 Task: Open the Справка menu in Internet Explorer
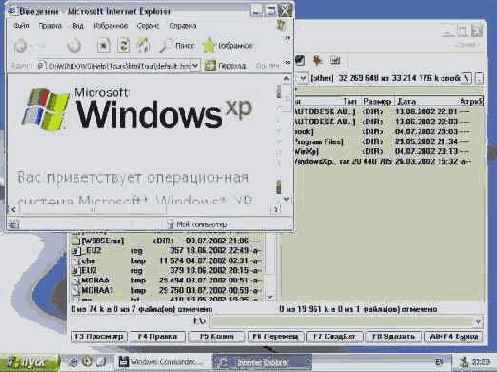coord(183,26)
